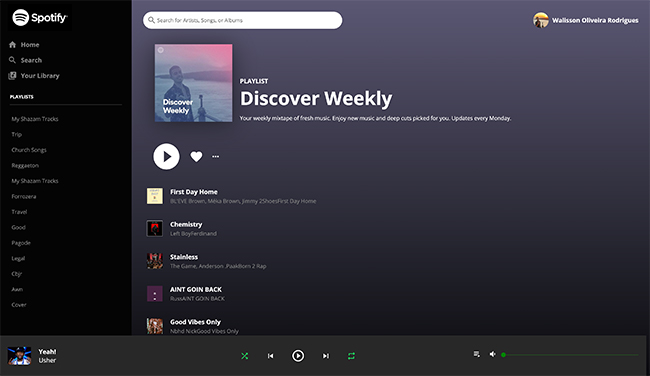
Task: Open the Pagode playlist
Action: click(x=21, y=243)
